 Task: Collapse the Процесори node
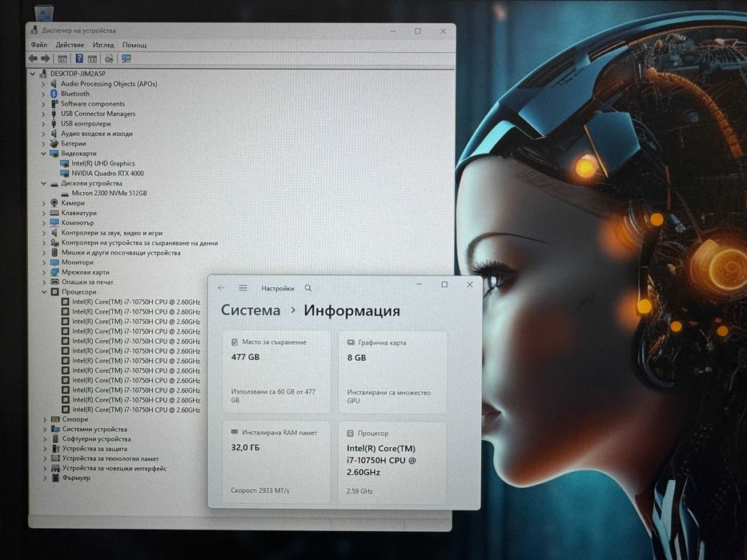click(x=44, y=292)
